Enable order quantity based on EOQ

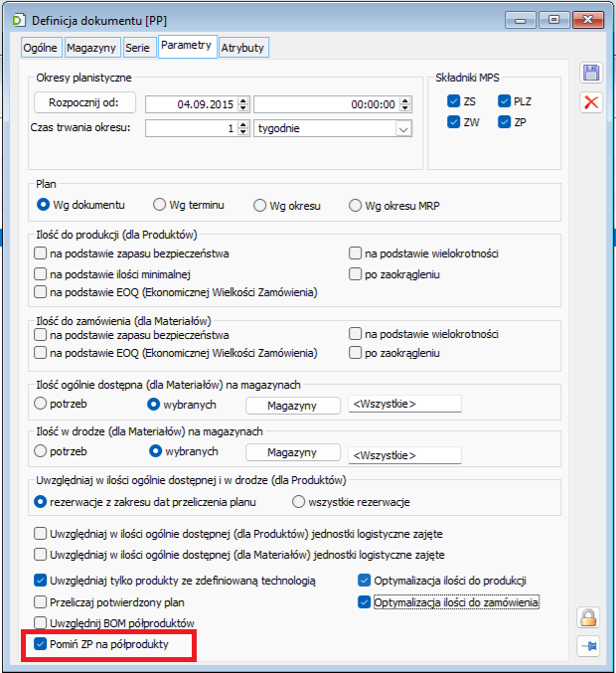(x=41, y=353)
